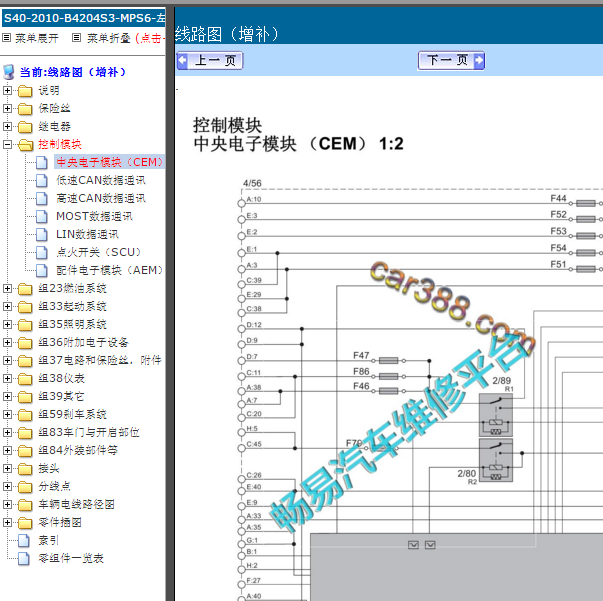The image size is (603, 601).
Task: Click page icon beside LIN数据通讯
Action: click(x=42, y=234)
